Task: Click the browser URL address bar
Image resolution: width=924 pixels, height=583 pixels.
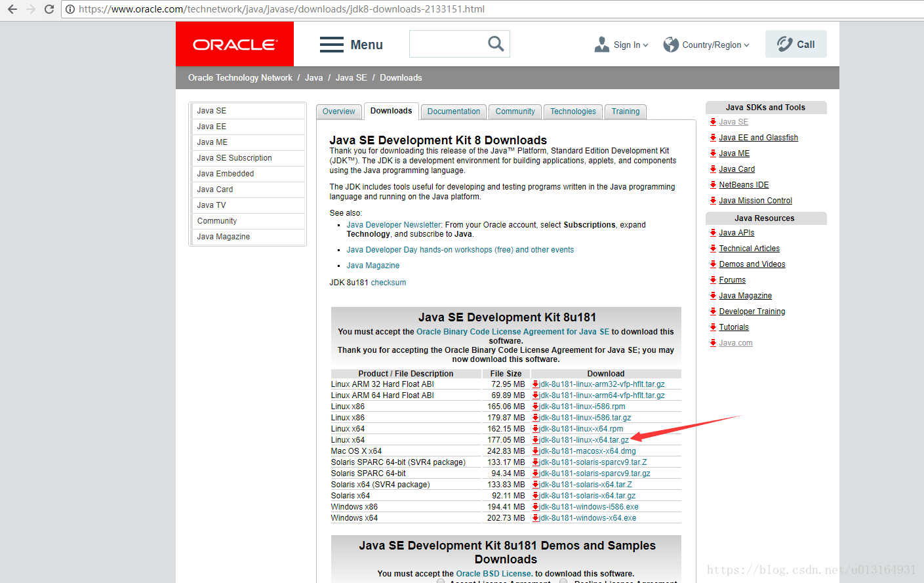Action: (492, 9)
